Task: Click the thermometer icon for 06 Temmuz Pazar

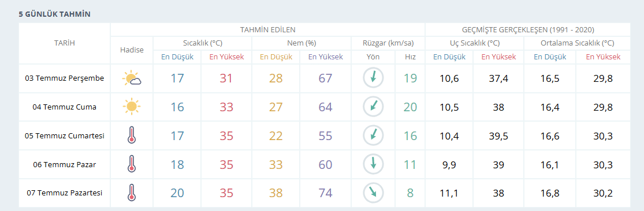Action: click(x=132, y=164)
